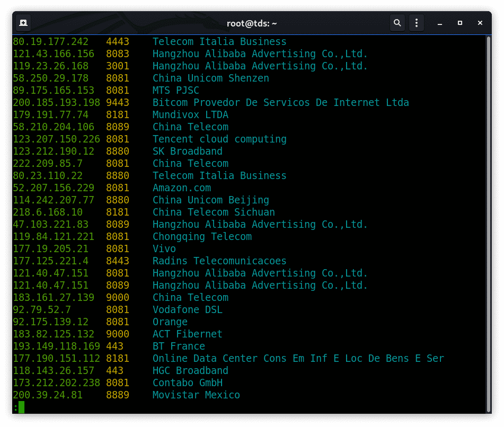The width and height of the screenshot is (504, 427).
Task: Select IP address 179.191.77.74
Action: click(x=50, y=115)
